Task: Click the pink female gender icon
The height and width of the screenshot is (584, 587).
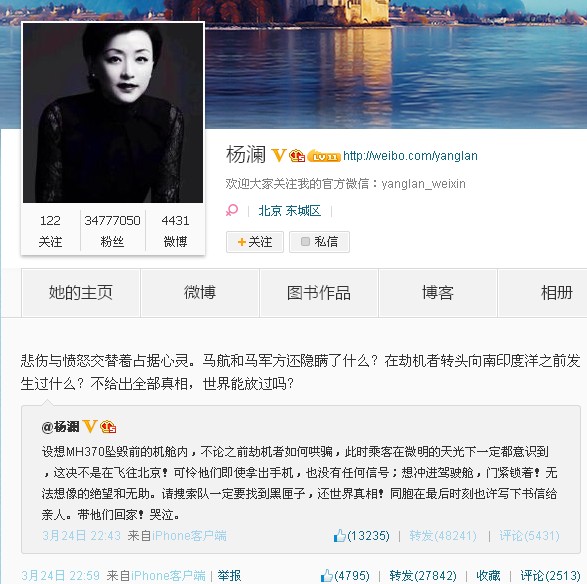Action: point(232,210)
